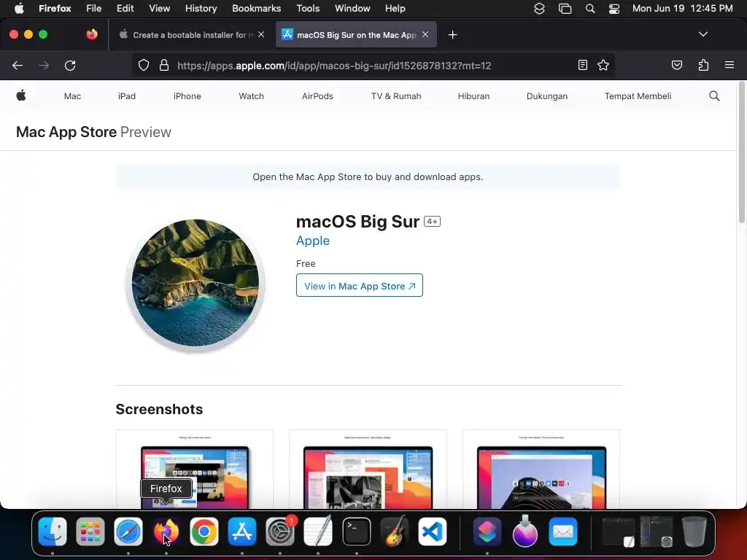Open the Edit menu
Viewport: 747px width, 560px height.
pyautogui.click(x=125, y=9)
